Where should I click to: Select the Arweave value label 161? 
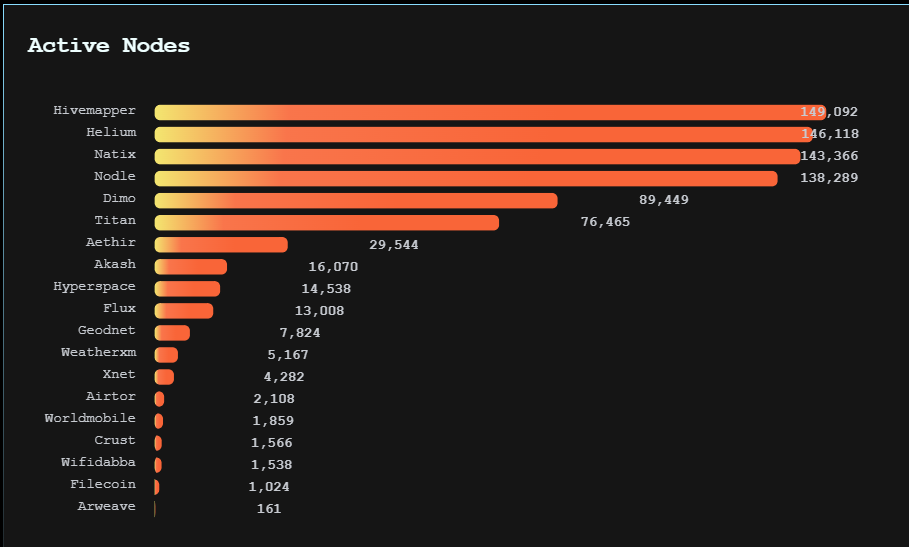[269, 509]
